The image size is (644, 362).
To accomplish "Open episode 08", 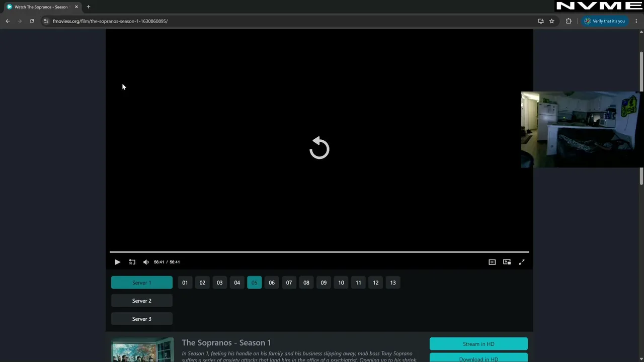I will click(x=306, y=283).
